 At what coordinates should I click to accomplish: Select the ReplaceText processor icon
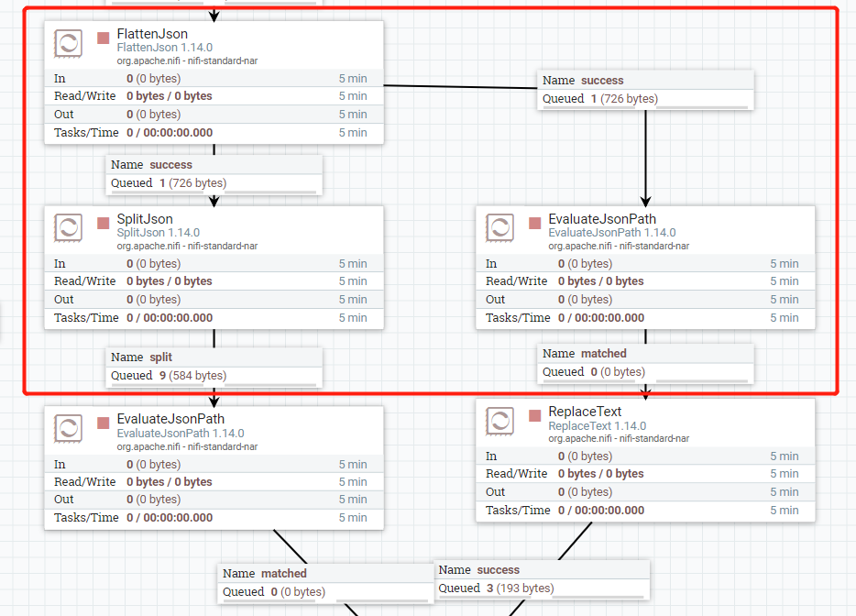click(x=500, y=421)
